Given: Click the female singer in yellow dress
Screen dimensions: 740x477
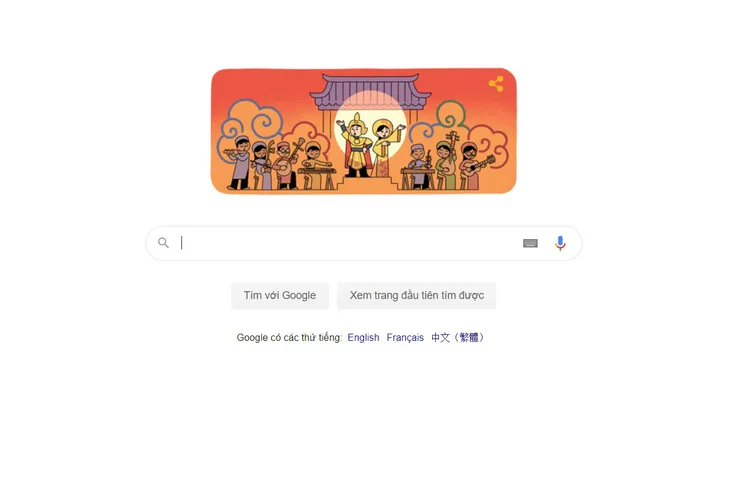Looking at the screenshot, I should pos(384,148).
